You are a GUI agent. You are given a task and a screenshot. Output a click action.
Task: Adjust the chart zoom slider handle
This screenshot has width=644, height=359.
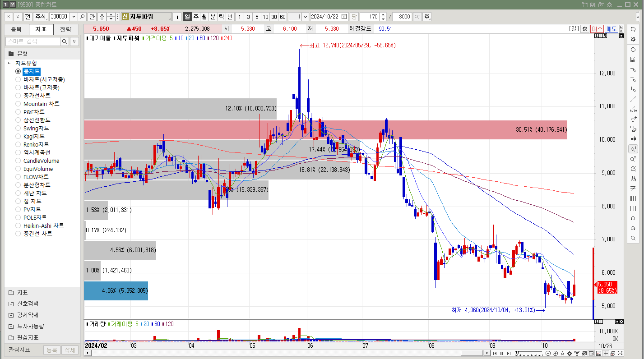point(517,353)
